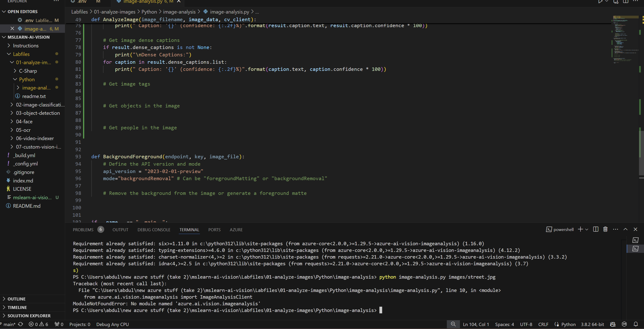This screenshot has height=329, width=644.
Task: Open the Copilot status icon
Action: coord(613,324)
